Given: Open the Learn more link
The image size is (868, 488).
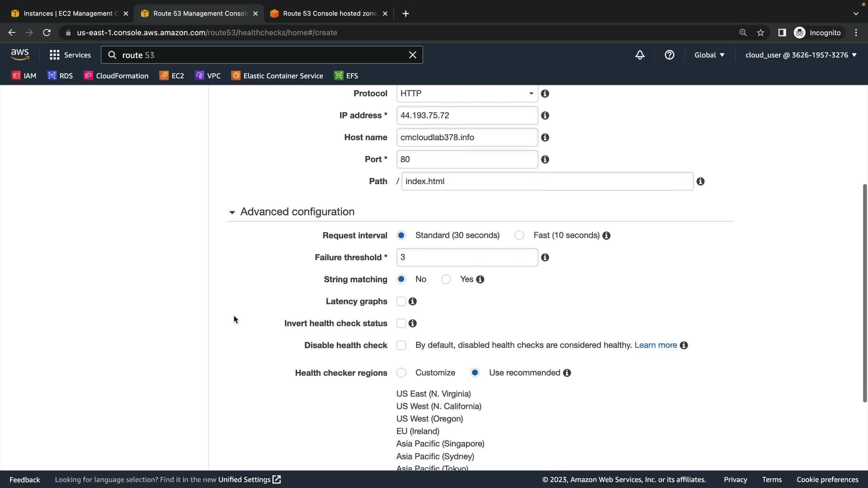Looking at the screenshot, I should pyautogui.click(x=656, y=345).
